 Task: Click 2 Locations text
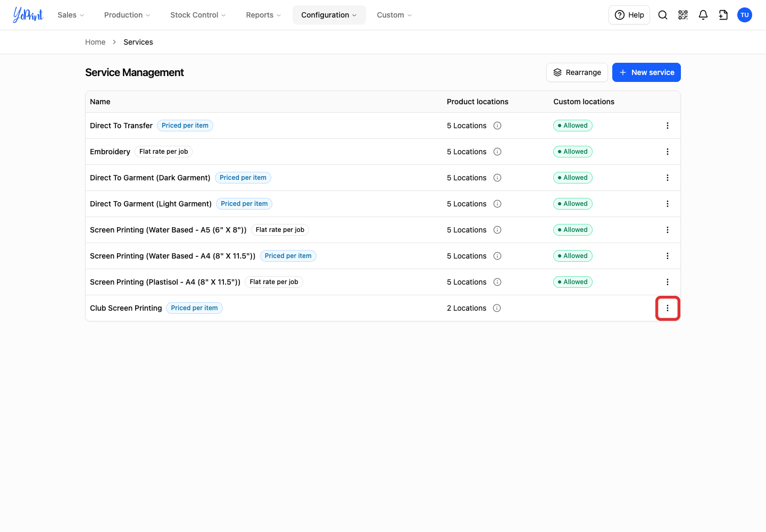[x=467, y=308]
